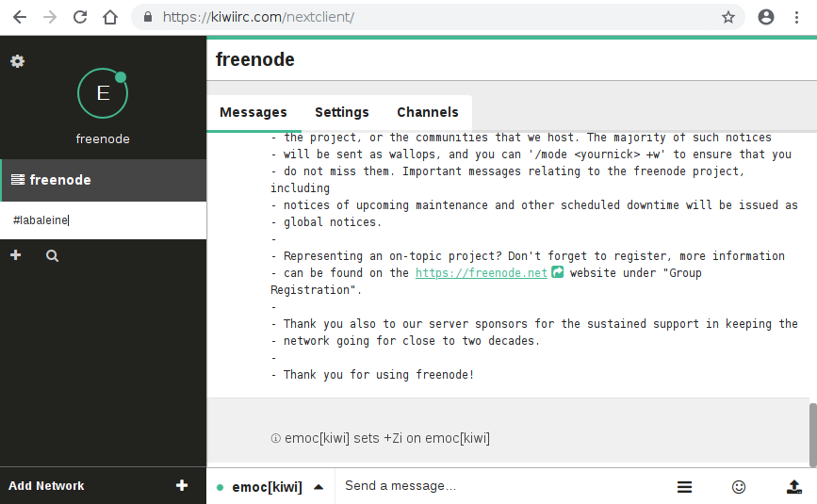The width and height of the screenshot is (817, 504).
Task: Switch to the Settings tab
Action: [342, 112]
